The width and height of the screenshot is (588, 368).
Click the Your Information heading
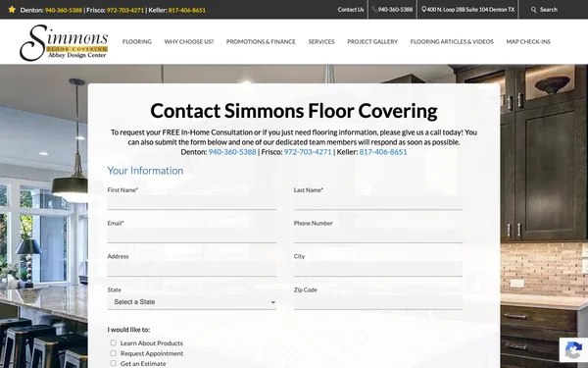[x=145, y=171]
